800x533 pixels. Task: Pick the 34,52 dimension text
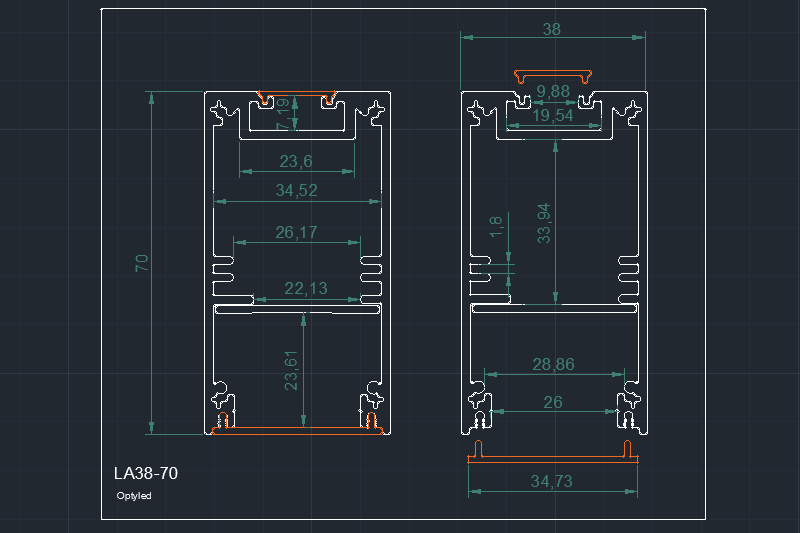pos(295,190)
